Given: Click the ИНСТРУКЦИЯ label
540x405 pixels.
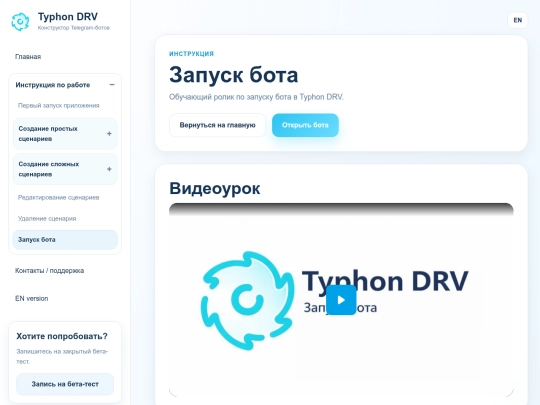Looking at the screenshot, I should [x=191, y=54].
